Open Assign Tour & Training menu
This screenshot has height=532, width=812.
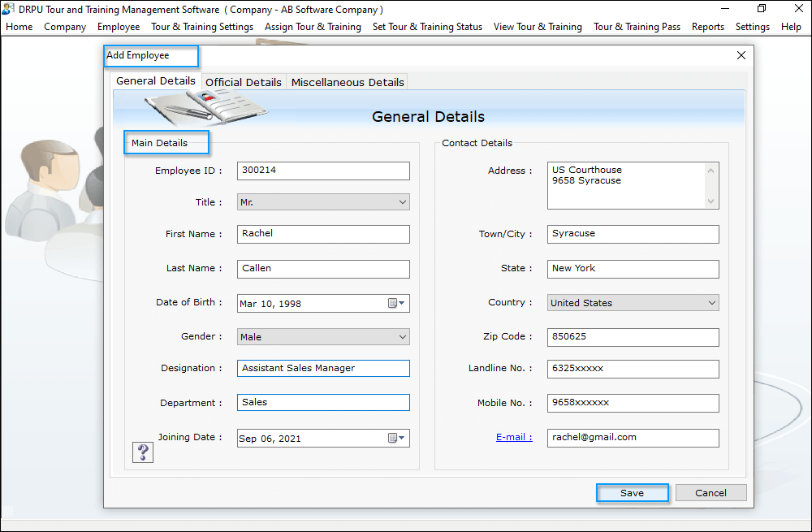(x=313, y=27)
